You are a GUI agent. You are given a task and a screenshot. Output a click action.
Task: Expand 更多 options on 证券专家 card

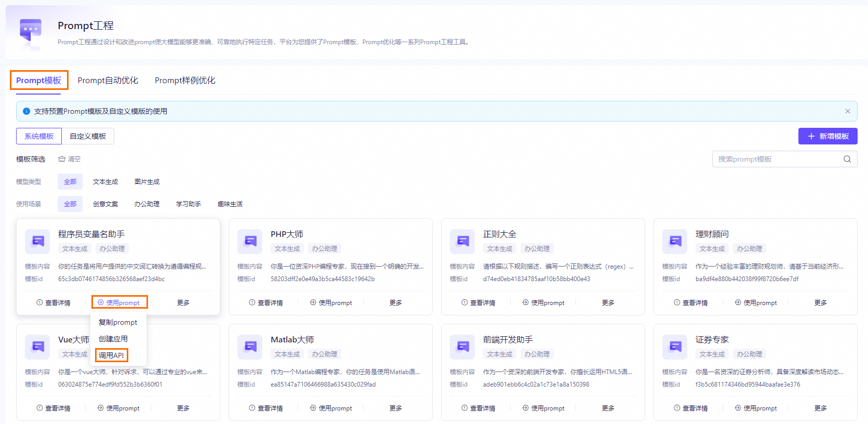(820, 408)
